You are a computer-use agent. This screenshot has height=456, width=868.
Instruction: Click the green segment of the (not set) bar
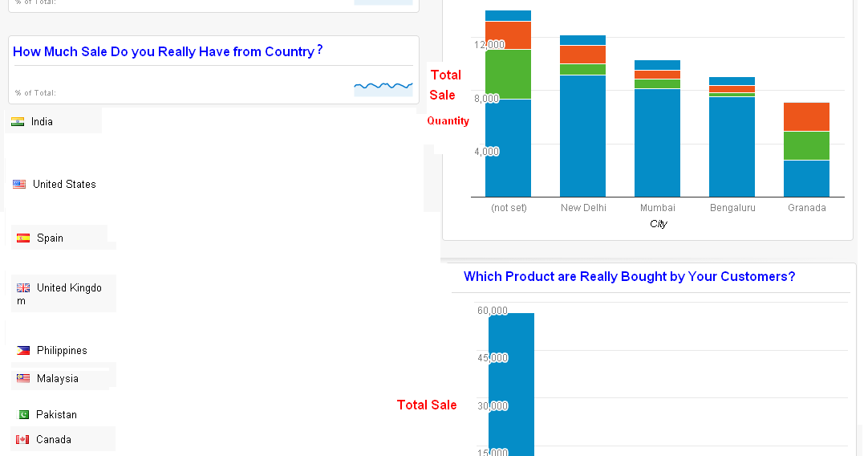[508, 74]
